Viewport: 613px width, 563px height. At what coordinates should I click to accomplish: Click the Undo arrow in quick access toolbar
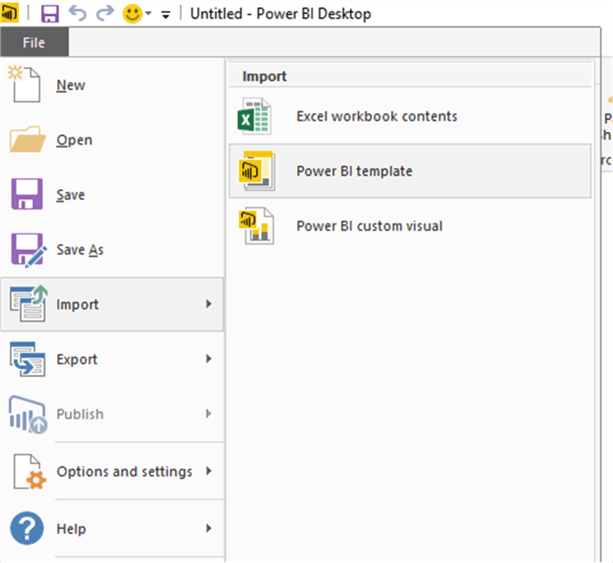coord(77,13)
